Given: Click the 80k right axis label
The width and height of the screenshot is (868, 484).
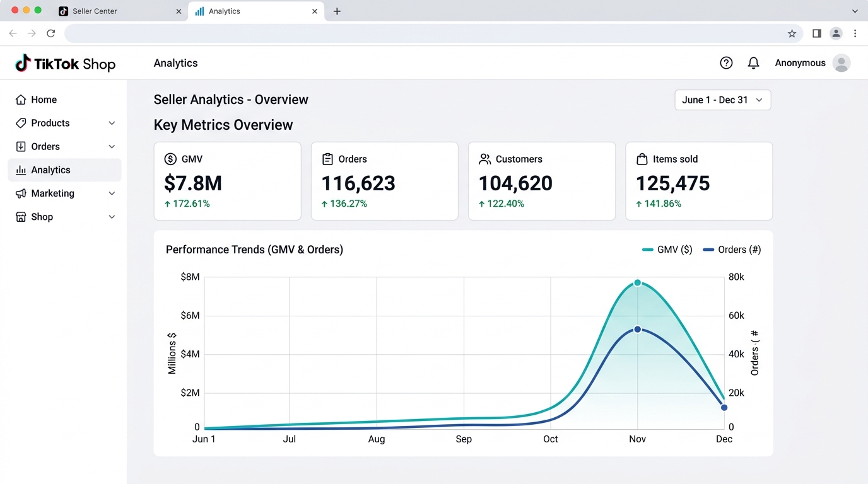Looking at the screenshot, I should (736, 277).
